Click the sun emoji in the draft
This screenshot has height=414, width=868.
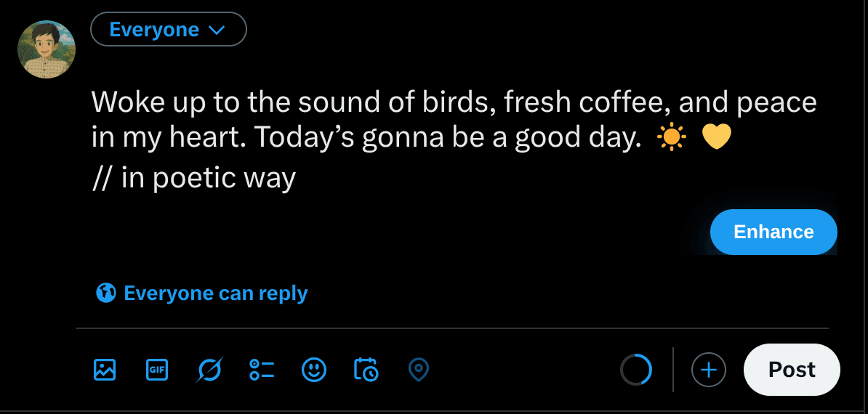coord(671,138)
